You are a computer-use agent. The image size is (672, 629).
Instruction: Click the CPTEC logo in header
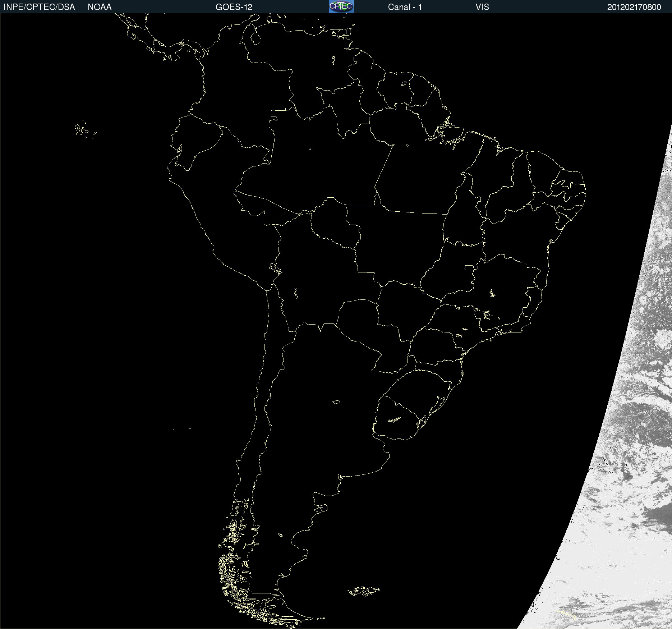[x=341, y=6]
